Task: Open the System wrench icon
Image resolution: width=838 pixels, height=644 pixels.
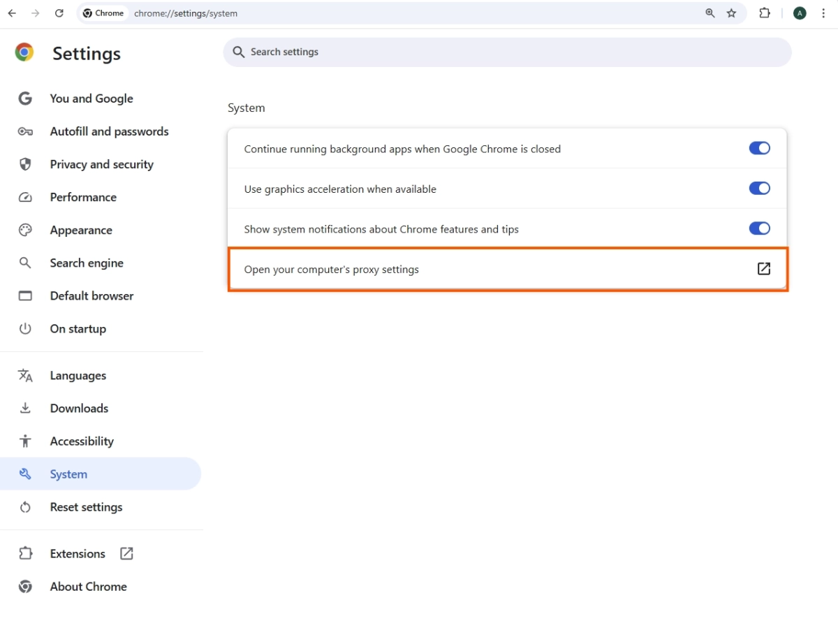Action: click(25, 474)
